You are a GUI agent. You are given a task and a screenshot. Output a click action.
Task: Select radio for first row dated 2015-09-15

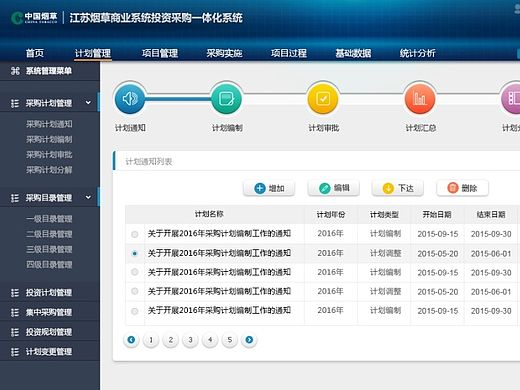[135, 234]
